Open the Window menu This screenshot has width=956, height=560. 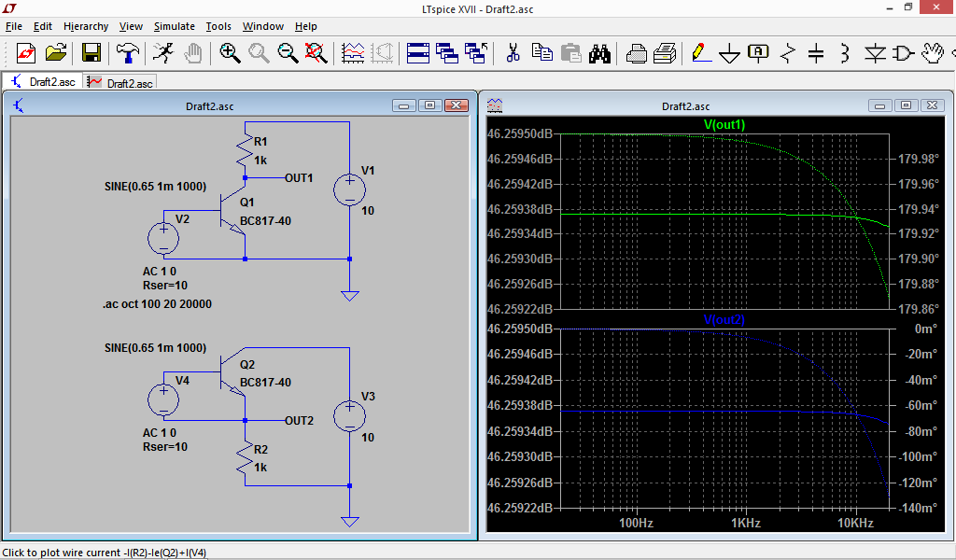coord(262,26)
